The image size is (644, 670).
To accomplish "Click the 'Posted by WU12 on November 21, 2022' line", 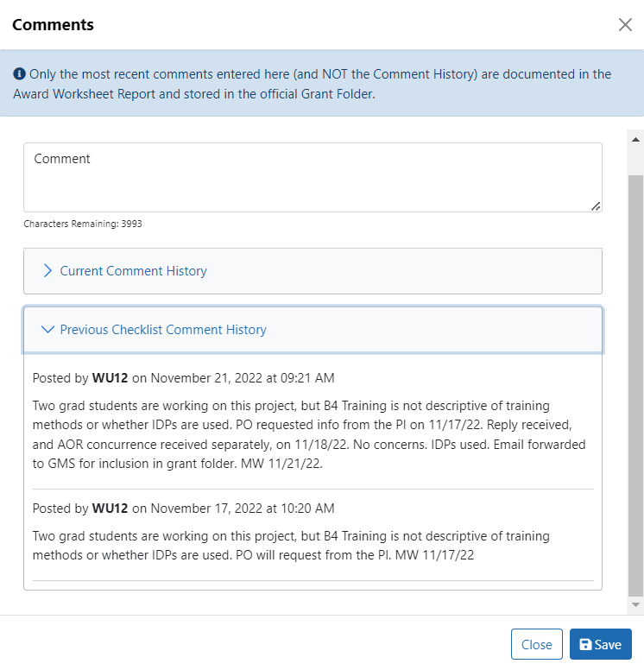I will coord(183,378).
